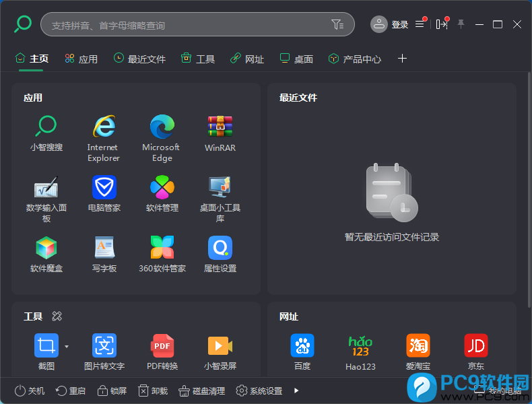This screenshot has height=404, width=532.
Task: Click the vertical scrollbar on the right
Action: (x=529, y=190)
